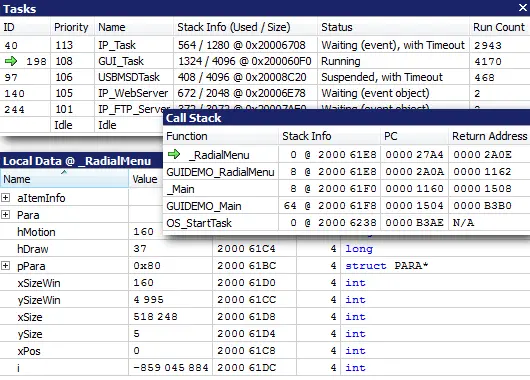
Task: Expand the aItemInfo variable
Action: pyautogui.click(x=5, y=198)
